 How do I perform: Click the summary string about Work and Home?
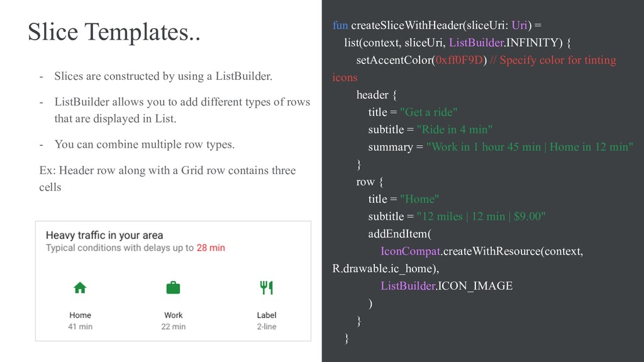click(530, 147)
